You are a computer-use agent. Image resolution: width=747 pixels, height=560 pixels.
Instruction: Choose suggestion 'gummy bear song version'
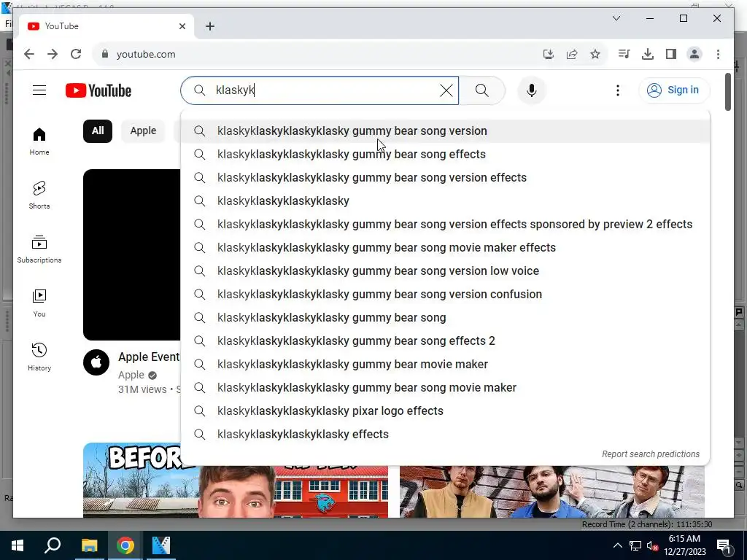(x=446, y=131)
